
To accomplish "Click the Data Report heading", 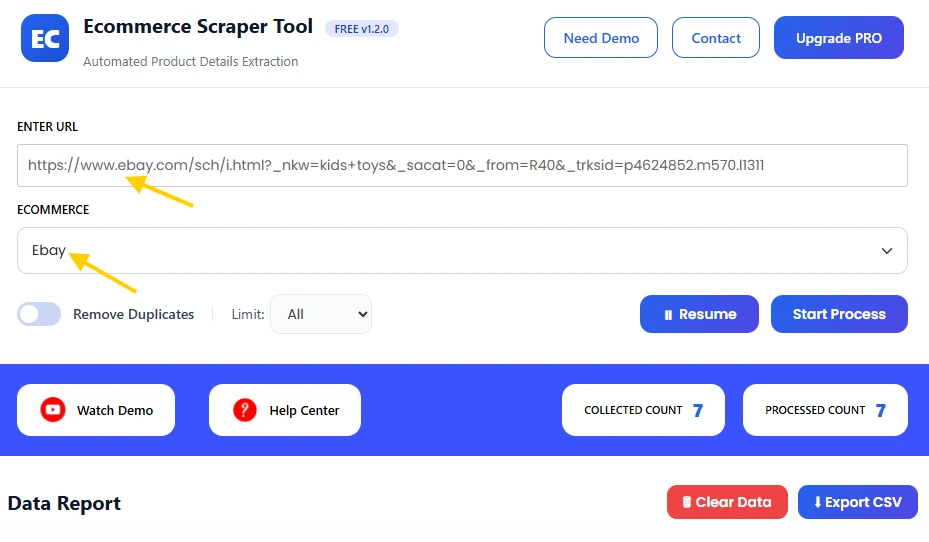I will (x=64, y=503).
